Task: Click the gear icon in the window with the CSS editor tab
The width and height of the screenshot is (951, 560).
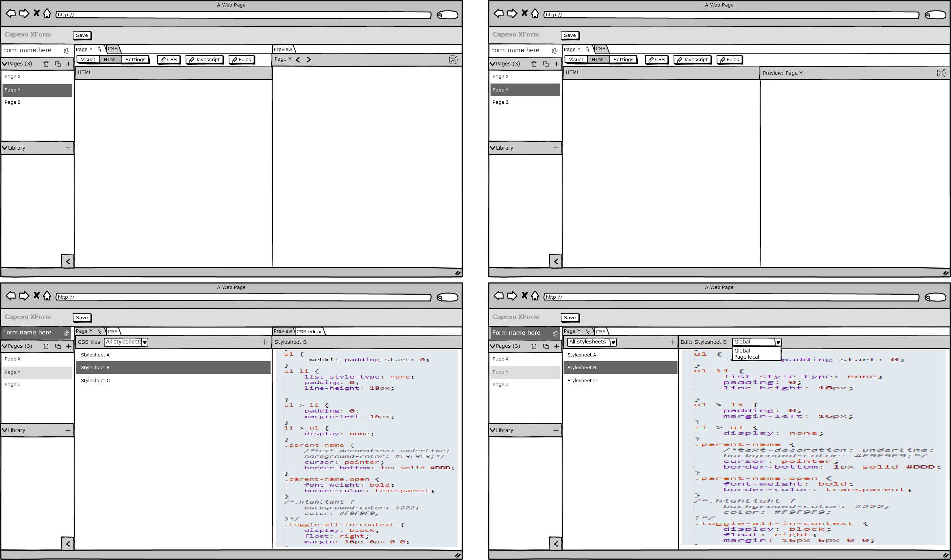Action: [67, 333]
